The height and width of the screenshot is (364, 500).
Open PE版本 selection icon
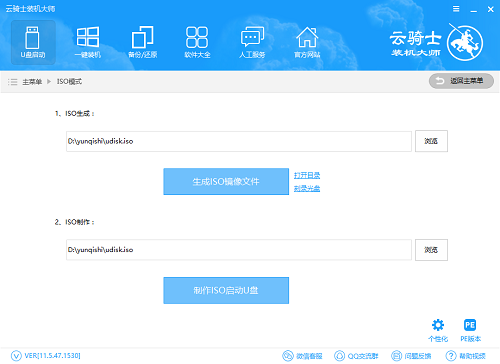pos(470,330)
